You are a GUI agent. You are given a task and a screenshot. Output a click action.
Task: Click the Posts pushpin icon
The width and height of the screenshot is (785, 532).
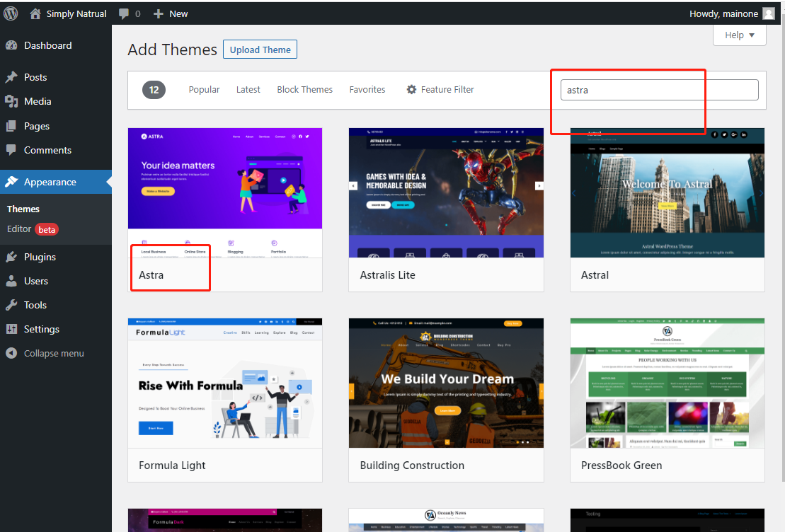coord(11,77)
